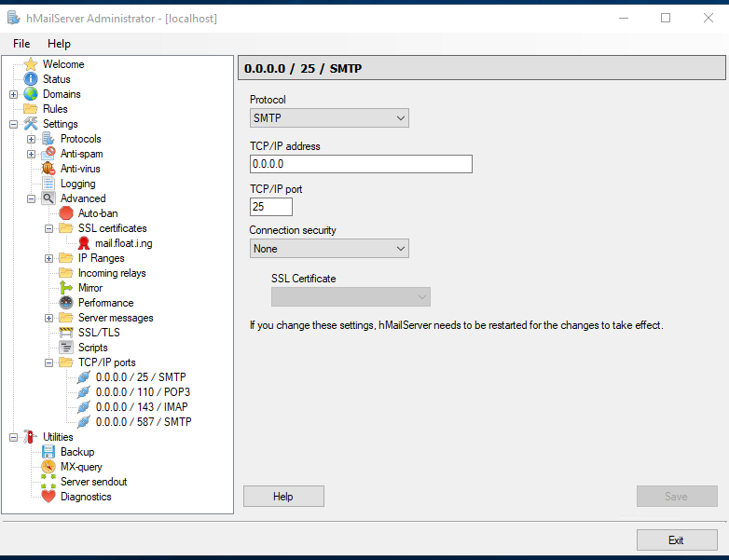This screenshot has height=560, width=729.
Task: Click the plug icon for port 143 IMAP
Action: 84,406
